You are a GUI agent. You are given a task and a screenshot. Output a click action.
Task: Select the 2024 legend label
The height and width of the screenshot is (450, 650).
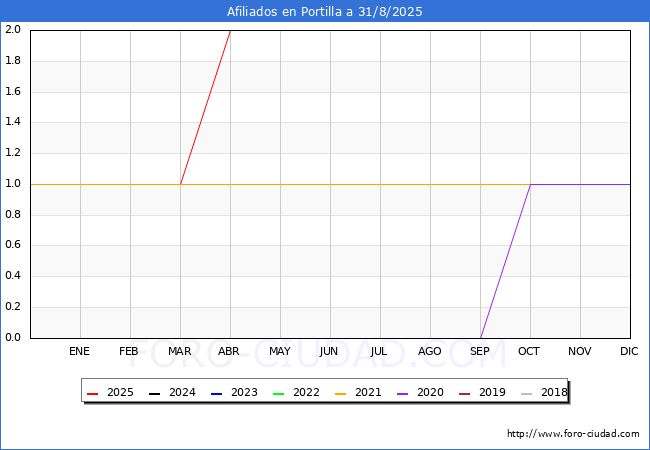tap(182, 392)
